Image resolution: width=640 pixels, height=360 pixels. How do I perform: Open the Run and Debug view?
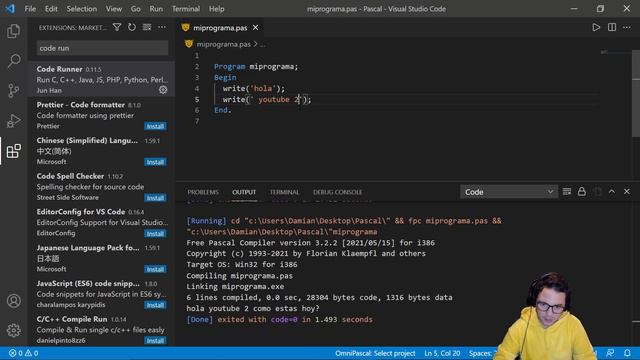pos(13,120)
